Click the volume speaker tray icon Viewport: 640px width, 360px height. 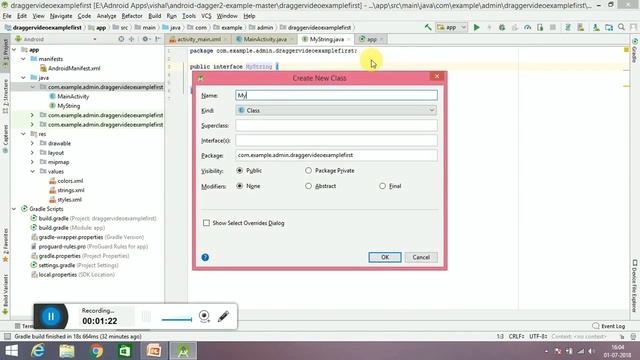tap(591, 351)
